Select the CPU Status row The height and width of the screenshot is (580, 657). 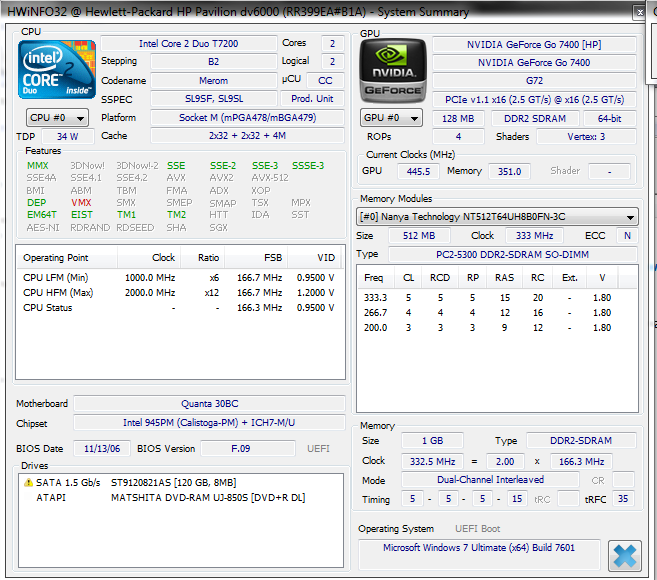coord(179,308)
